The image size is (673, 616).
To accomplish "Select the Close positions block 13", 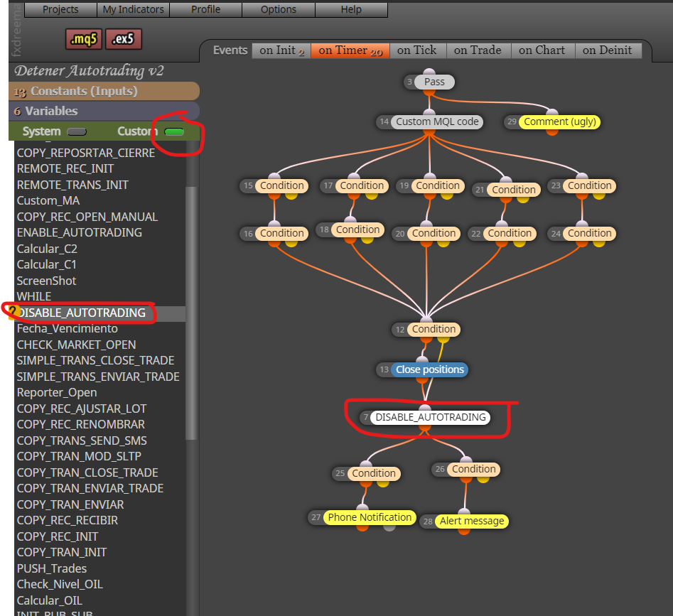I will point(430,369).
